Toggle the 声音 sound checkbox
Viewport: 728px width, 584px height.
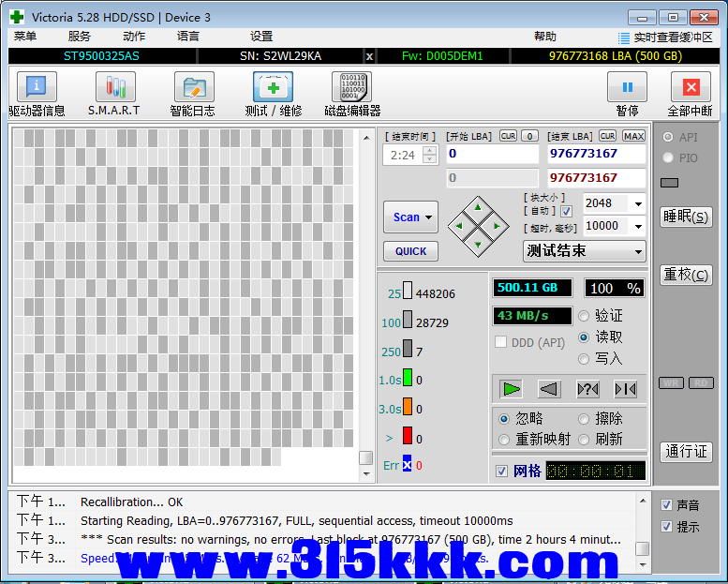[x=666, y=505]
